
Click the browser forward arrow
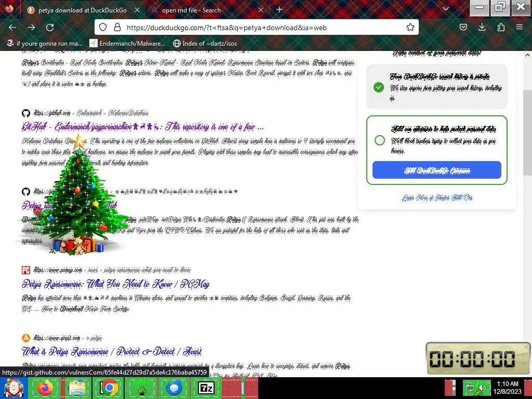31,28
